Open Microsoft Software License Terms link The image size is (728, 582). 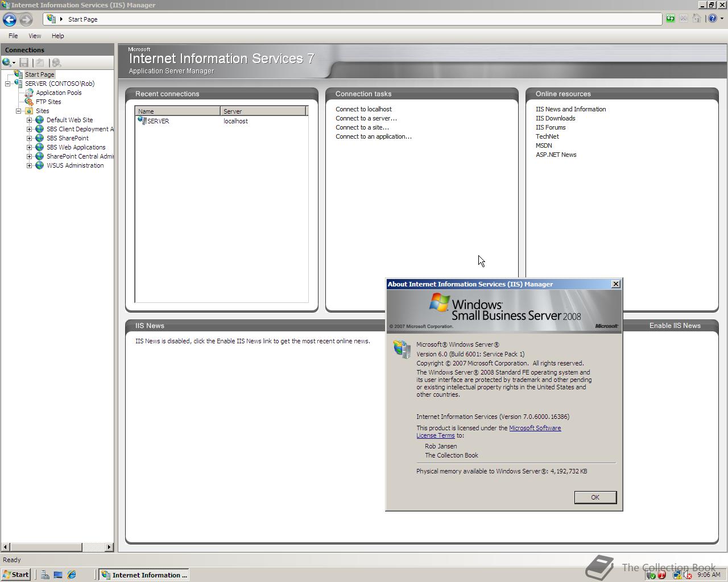tap(489, 432)
